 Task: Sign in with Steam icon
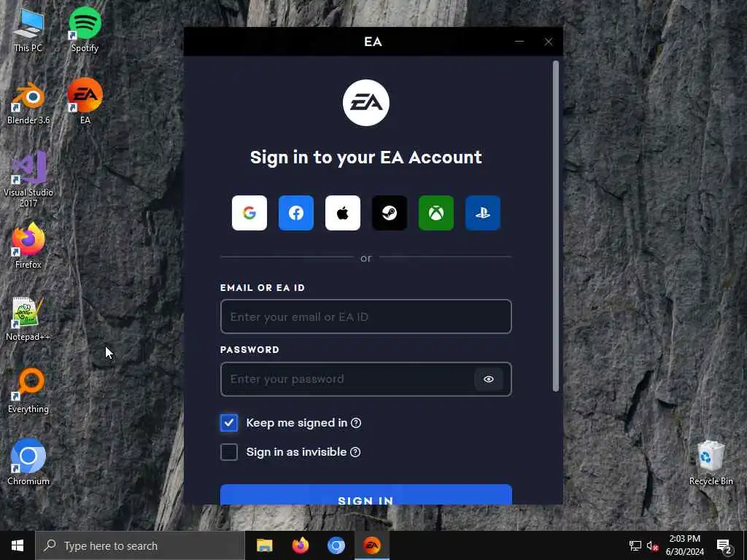(x=390, y=213)
